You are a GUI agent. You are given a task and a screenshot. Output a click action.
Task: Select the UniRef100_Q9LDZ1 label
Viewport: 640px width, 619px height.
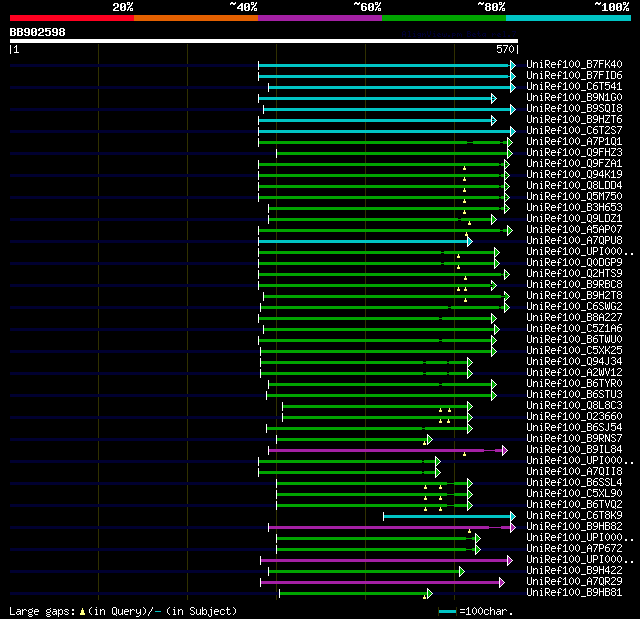[574, 219]
